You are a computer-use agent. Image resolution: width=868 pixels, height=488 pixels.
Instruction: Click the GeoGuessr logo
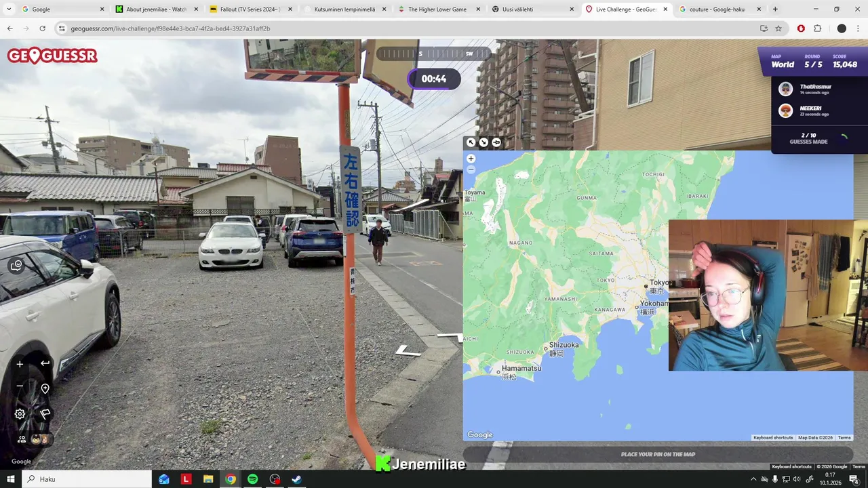(x=52, y=56)
